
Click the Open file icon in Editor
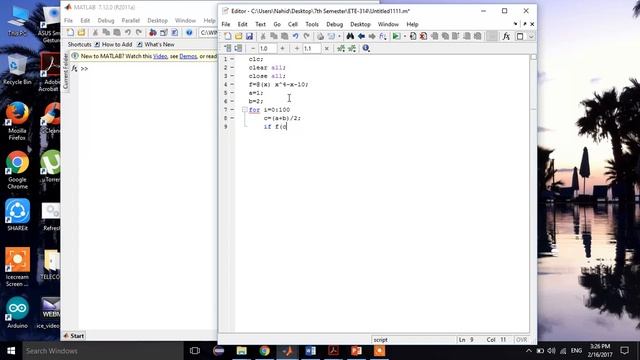pyautogui.click(x=238, y=36)
